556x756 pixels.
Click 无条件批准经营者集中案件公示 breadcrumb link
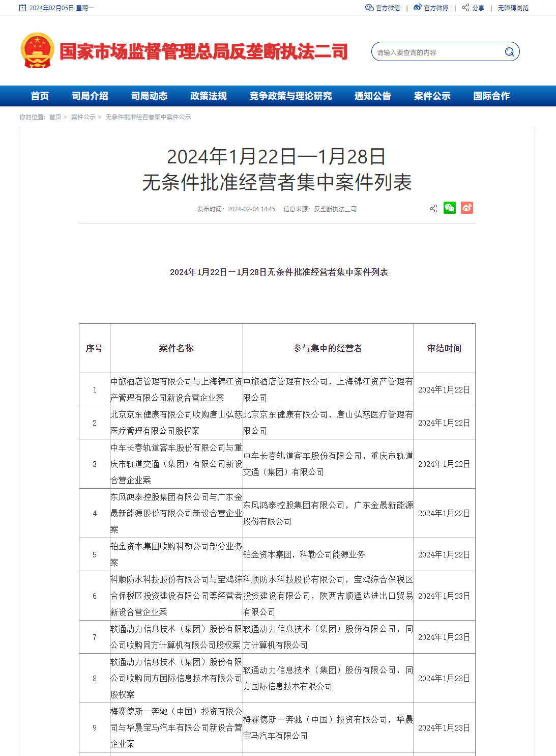[148, 117]
